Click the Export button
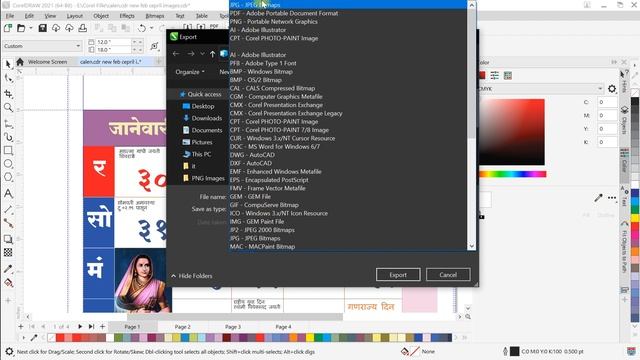 click(398, 275)
